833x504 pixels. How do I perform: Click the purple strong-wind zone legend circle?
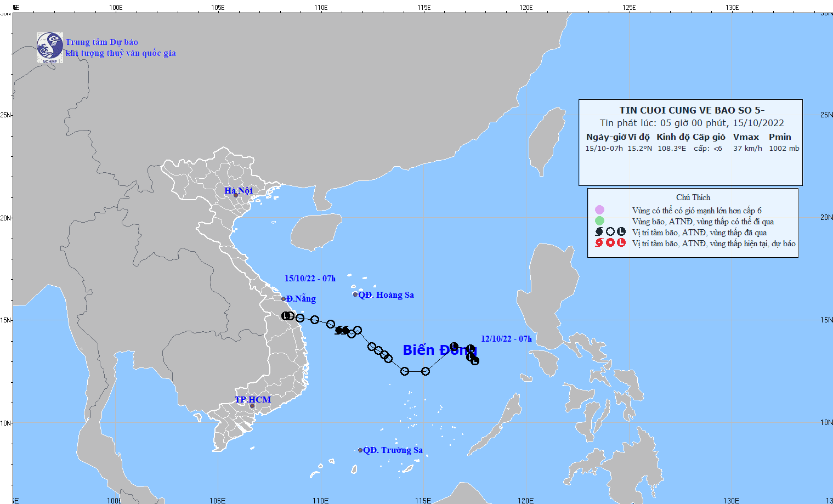pos(599,210)
